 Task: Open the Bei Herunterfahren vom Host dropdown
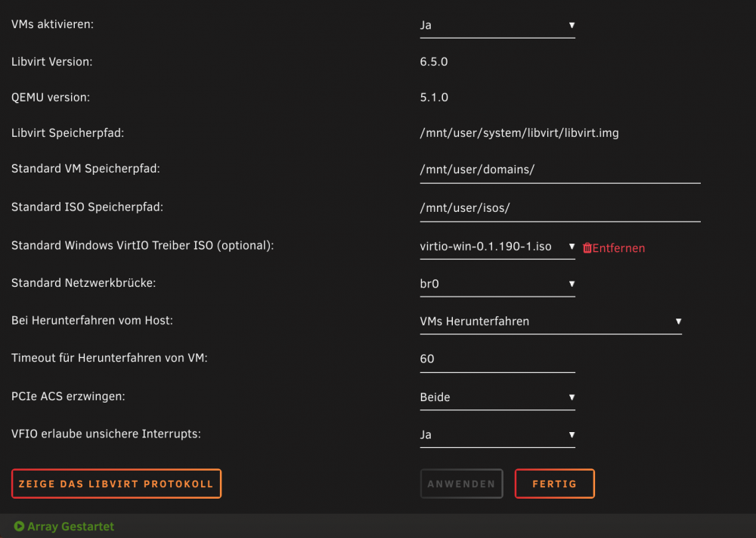click(x=550, y=322)
